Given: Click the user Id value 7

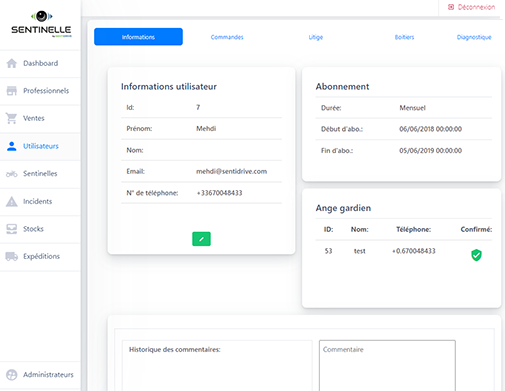Looking at the screenshot, I should coord(198,107).
